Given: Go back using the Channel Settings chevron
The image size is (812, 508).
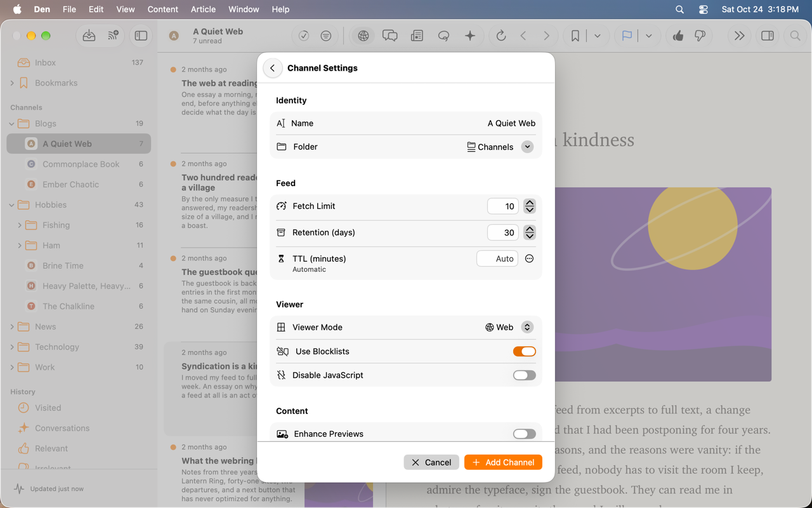Looking at the screenshot, I should tap(273, 68).
